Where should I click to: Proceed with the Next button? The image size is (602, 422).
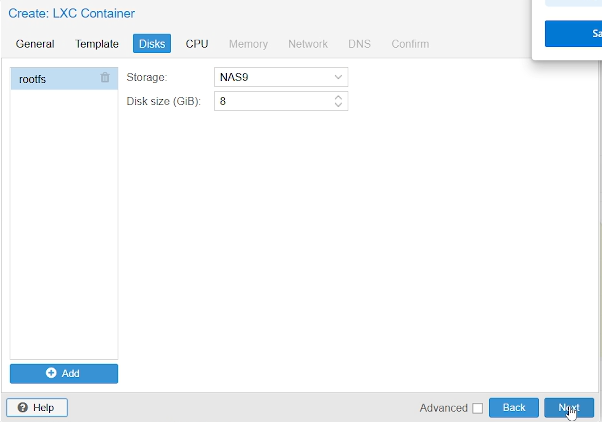(x=569, y=407)
